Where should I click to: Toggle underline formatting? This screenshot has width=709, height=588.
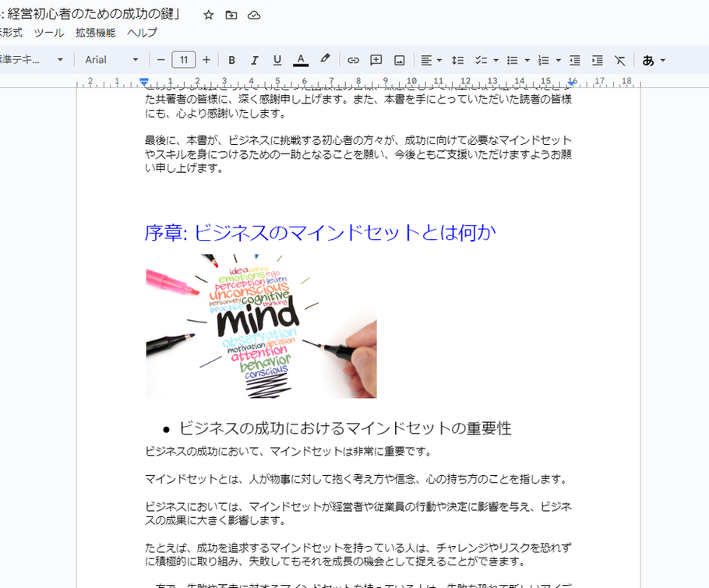pyautogui.click(x=277, y=60)
